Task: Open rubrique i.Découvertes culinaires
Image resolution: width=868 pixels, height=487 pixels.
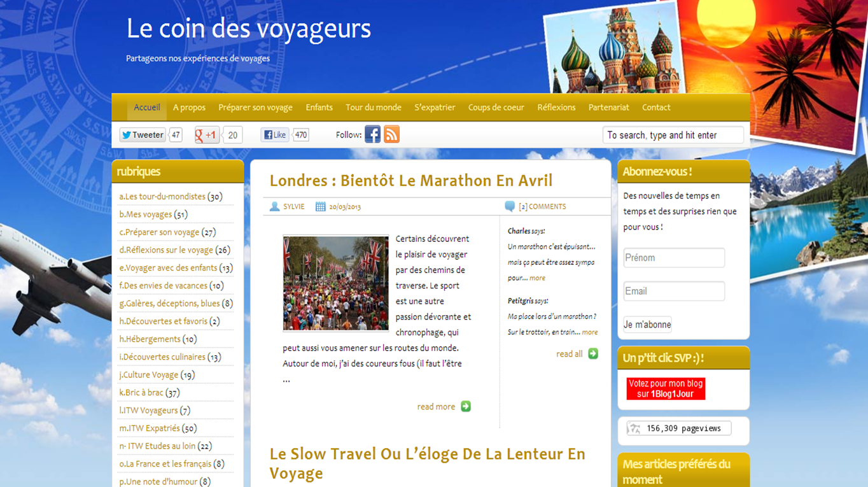Action: (x=162, y=357)
